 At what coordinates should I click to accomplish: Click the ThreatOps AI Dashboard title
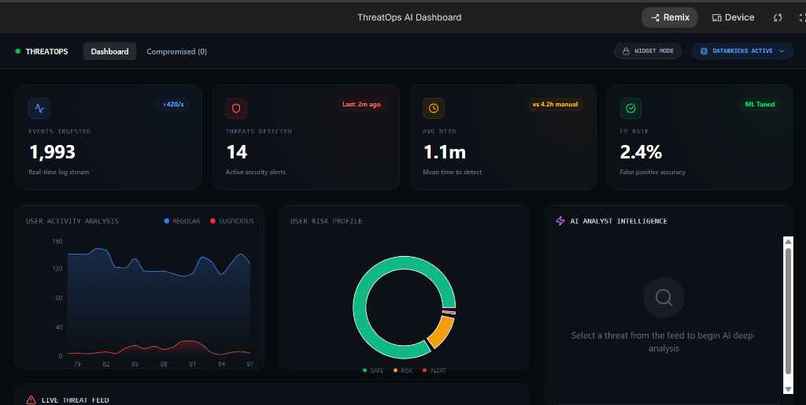point(409,17)
